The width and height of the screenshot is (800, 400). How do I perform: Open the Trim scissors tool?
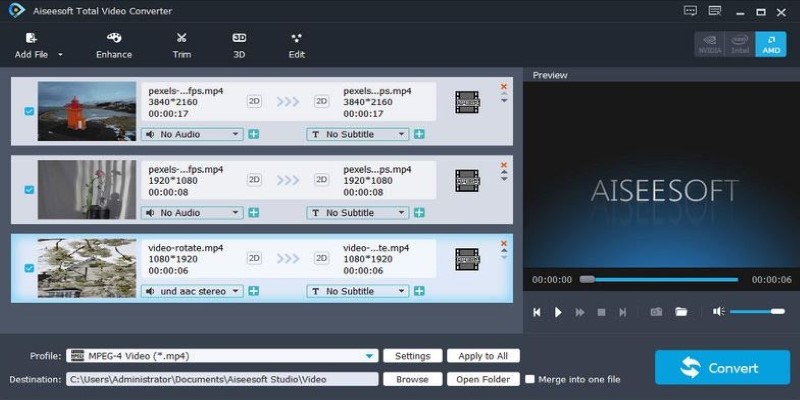tap(181, 38)
